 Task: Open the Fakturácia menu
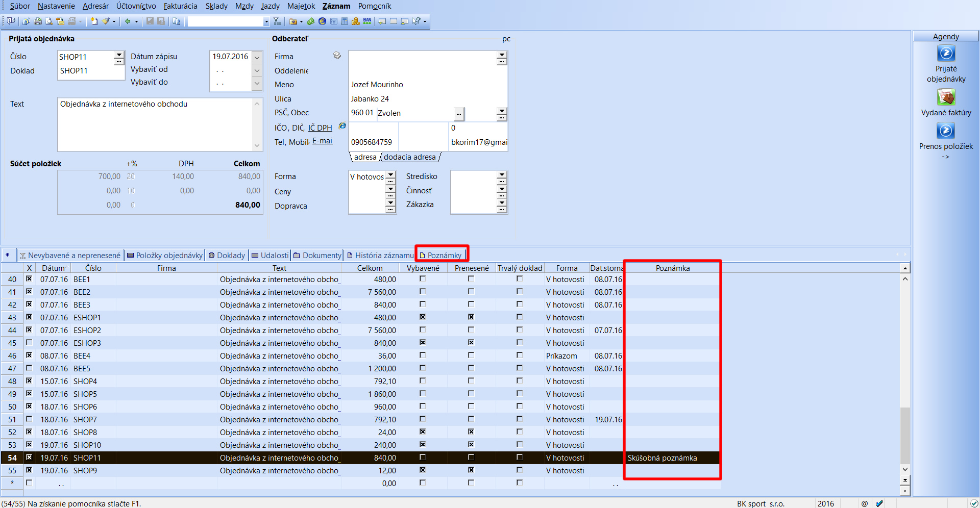[x=180, y=6]
